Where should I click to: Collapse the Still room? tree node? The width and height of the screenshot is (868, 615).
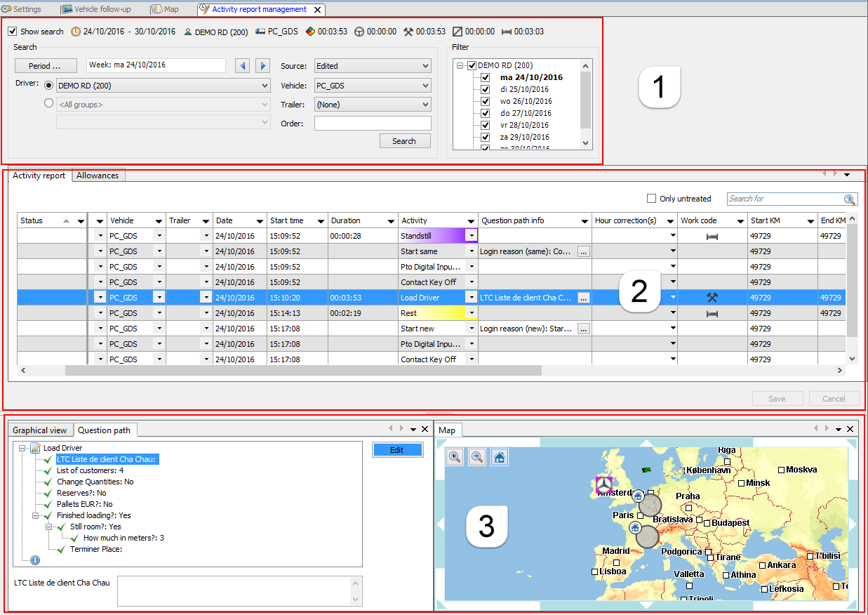coord(49,527)
